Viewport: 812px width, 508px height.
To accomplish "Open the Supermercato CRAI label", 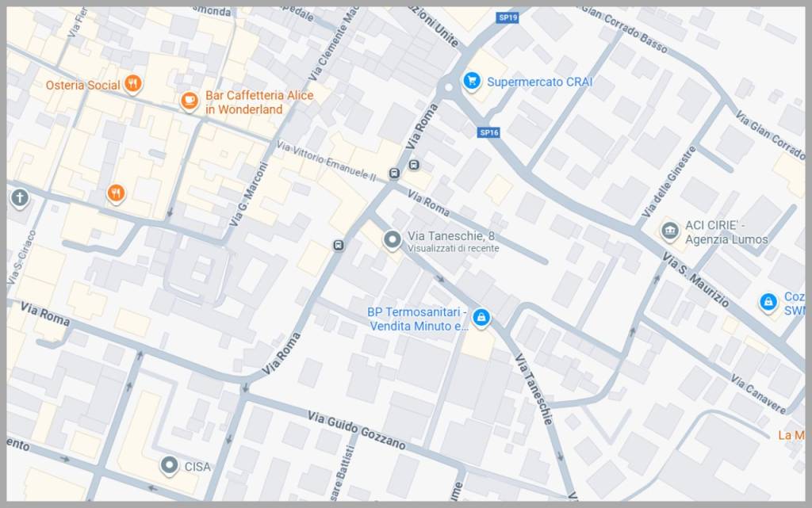I will click(x=539, y=82).
